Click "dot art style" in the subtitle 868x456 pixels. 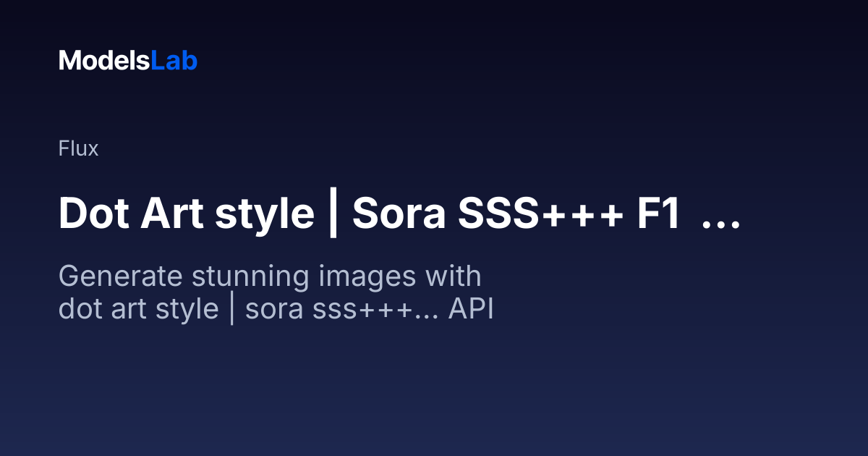[138, 310]
